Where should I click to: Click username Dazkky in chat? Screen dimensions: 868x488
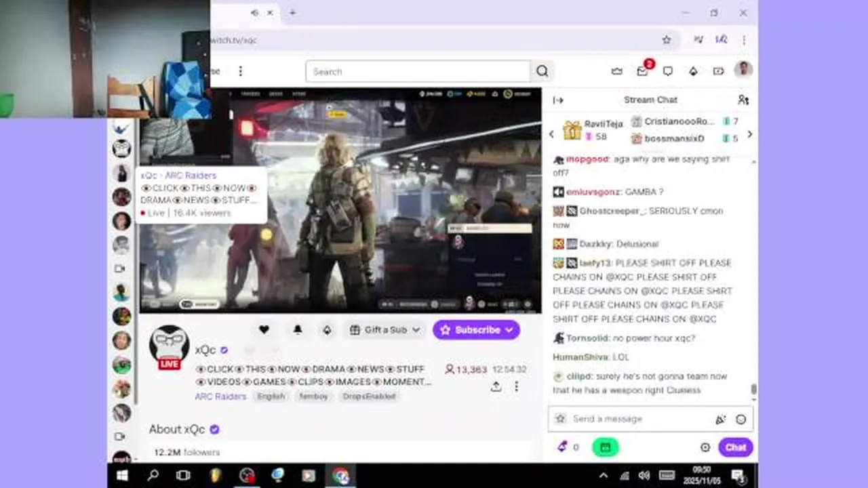595,244
